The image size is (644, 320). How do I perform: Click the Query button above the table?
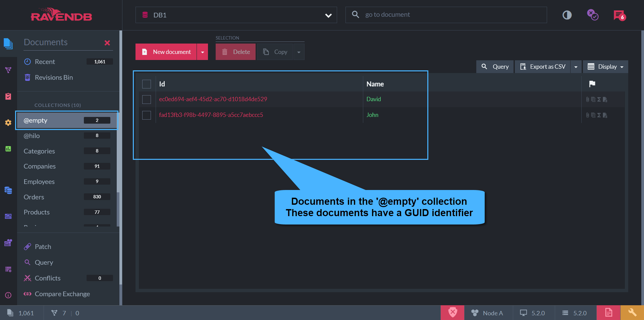[x=495, y=67]
